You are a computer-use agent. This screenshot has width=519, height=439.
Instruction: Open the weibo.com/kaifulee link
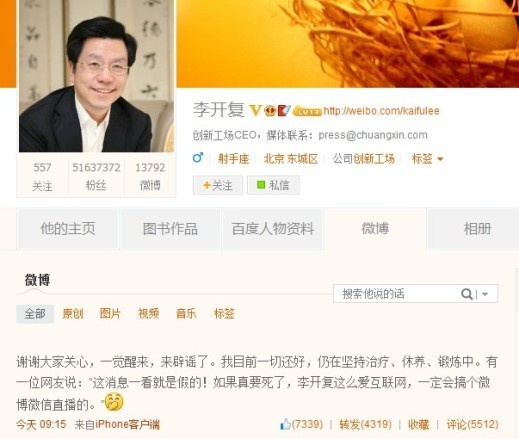[x=381, y=111]
